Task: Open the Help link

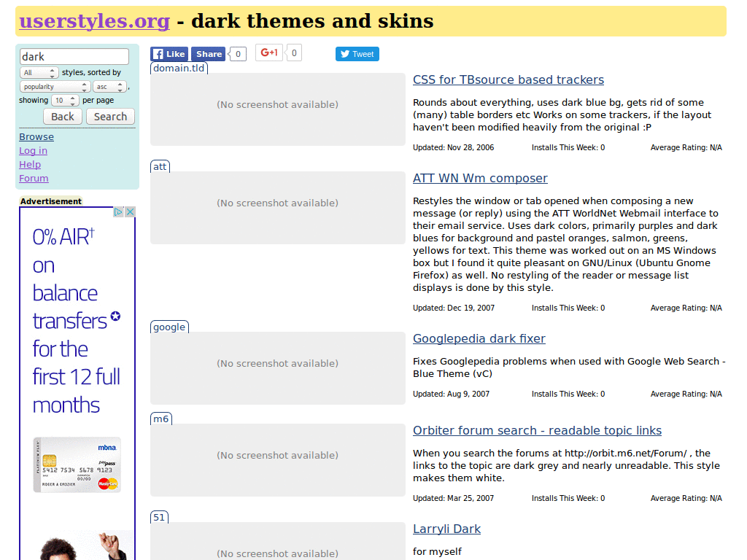Action: (x=29, y=164)
